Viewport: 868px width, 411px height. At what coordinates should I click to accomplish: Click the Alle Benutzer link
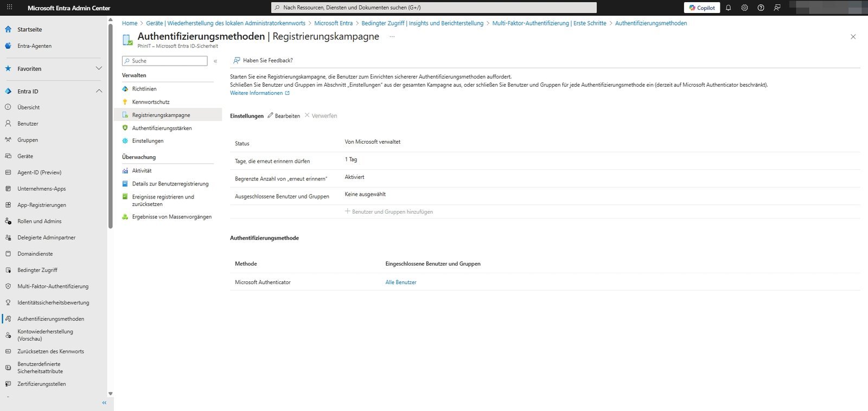point(401,282)
